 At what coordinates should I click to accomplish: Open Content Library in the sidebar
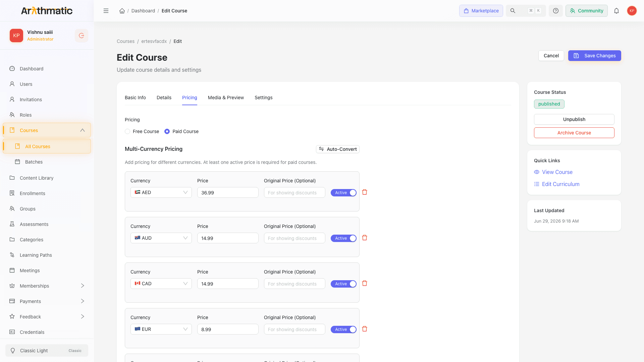[x=47, y=178]
